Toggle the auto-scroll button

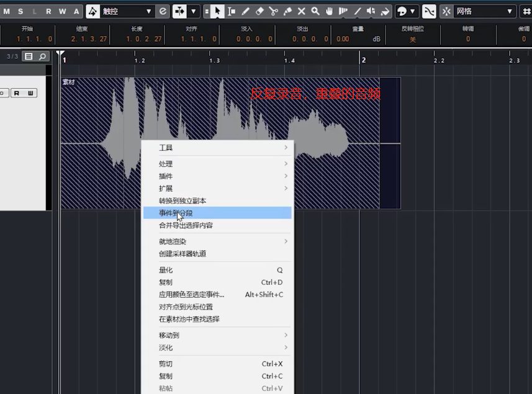tap(179, 12)
